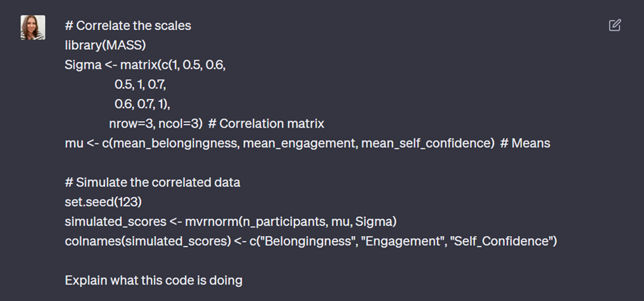
Task: Click the '# Correlate the scales' comment line
Action: click(x=128, y=26)
